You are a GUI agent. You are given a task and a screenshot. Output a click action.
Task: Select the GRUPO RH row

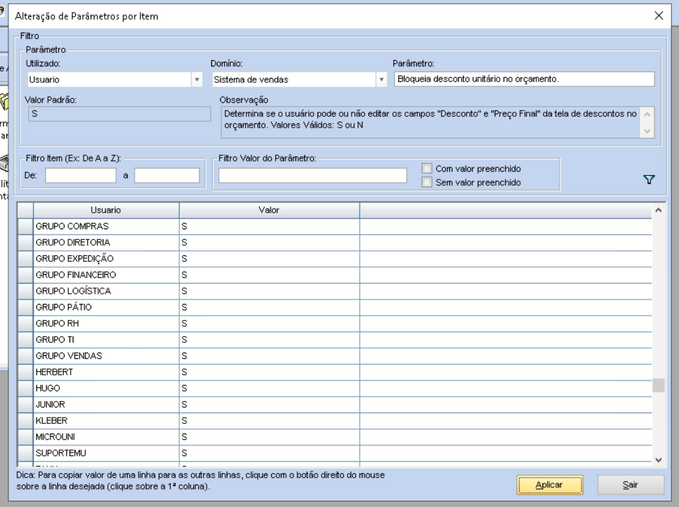point(335,323)
